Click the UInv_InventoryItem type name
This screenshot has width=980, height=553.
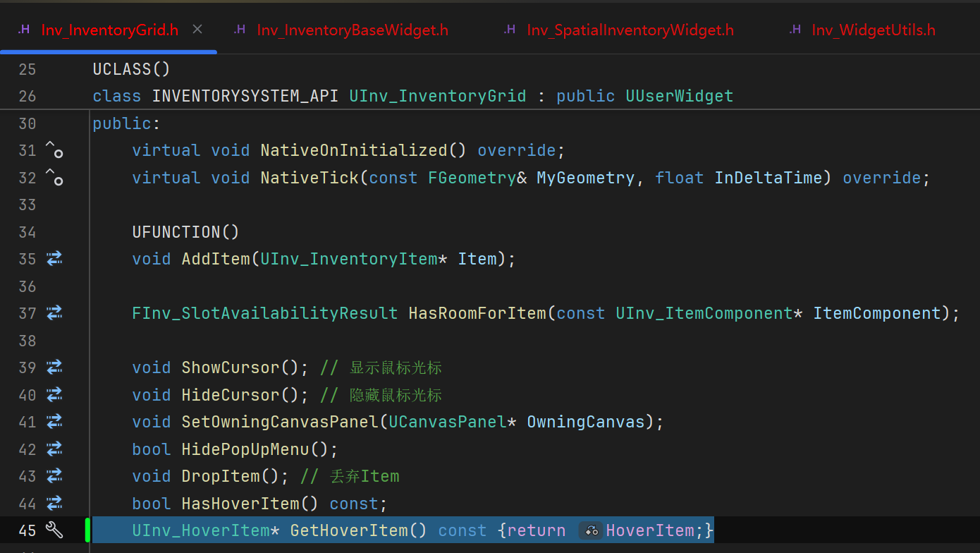349,259
